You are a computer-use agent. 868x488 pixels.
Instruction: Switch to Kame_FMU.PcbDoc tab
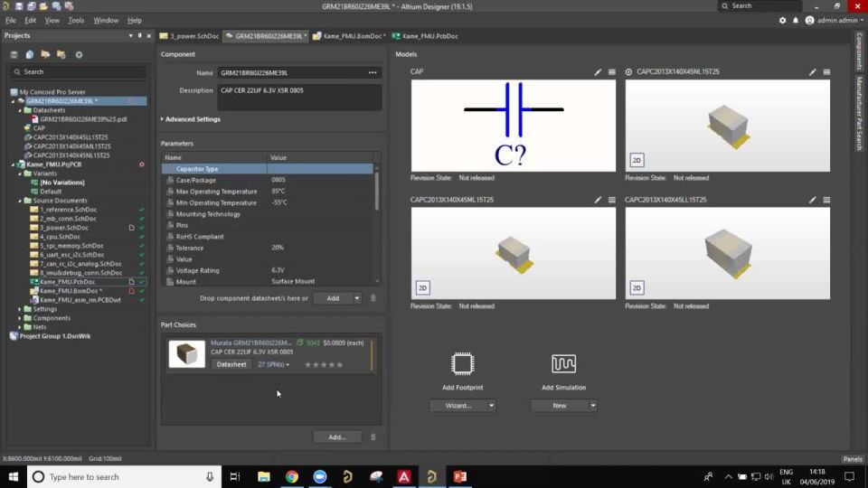click(x=425, y=36)
